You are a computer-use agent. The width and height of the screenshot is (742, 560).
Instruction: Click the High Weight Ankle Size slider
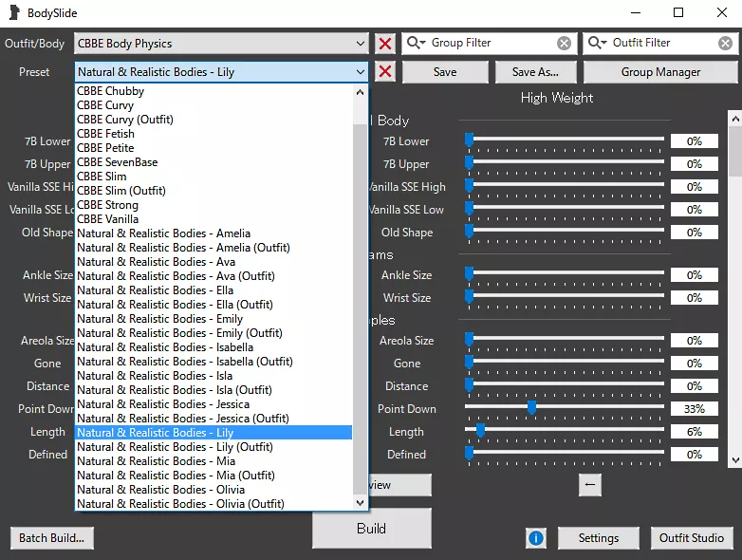point(565,273)
